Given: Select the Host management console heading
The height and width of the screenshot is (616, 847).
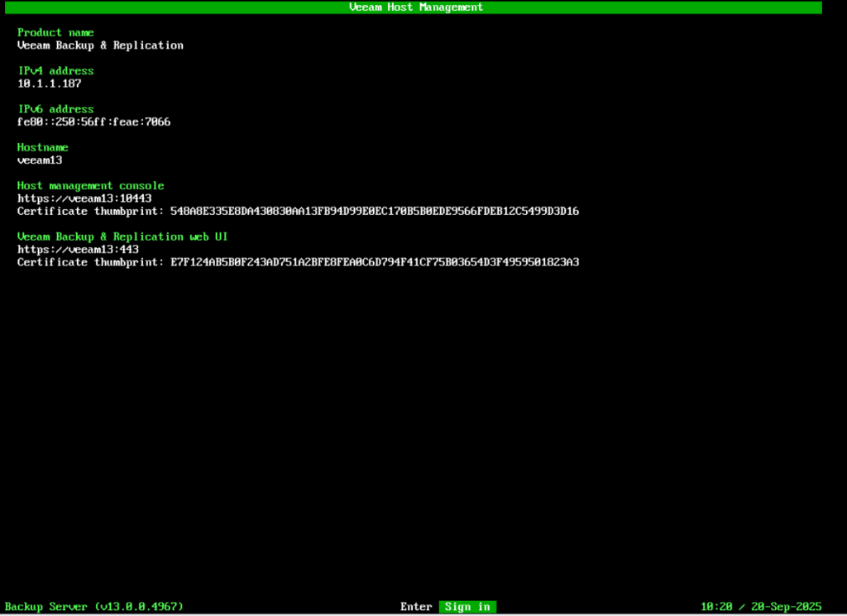Looking at the screenshot, I should [x=91, y=185].
